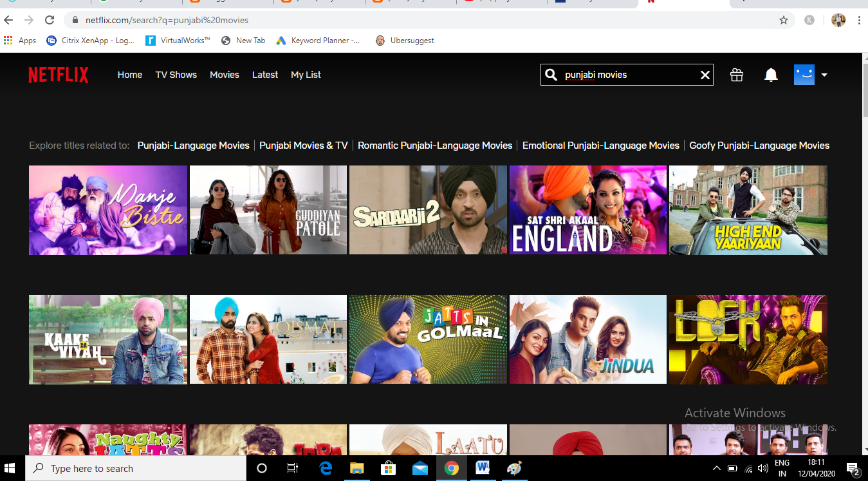Image resolution: width=868 pixels, height=481 pixels.
Task: Open the Apps bookmark shortcut
Action: point(20,41)
